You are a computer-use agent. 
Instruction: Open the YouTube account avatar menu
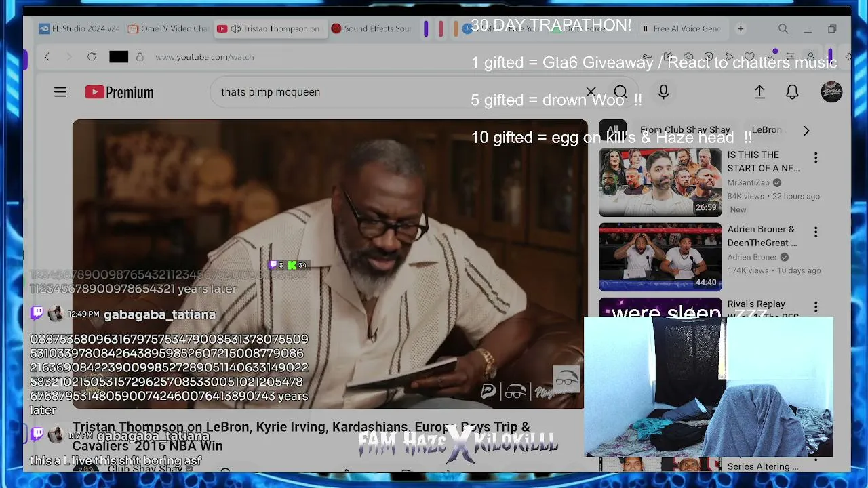click(831, 92)
